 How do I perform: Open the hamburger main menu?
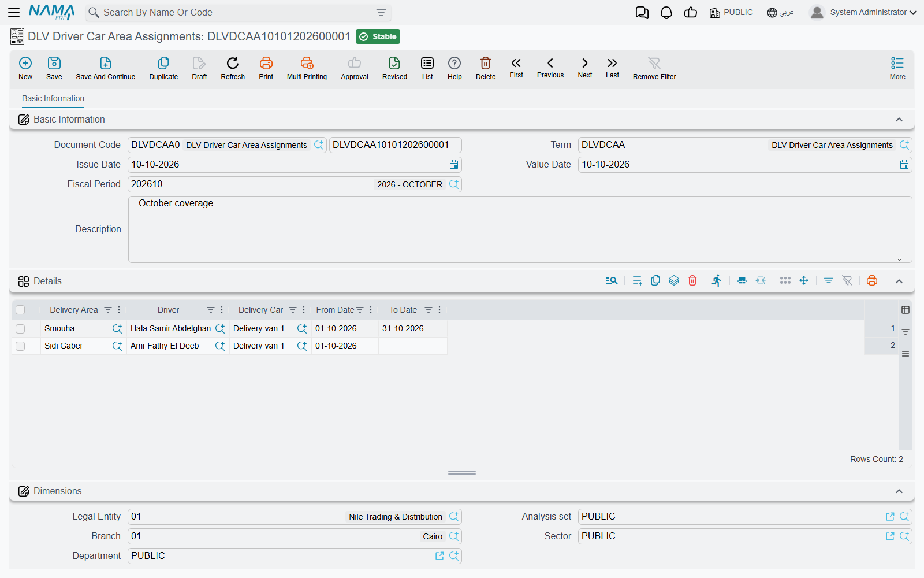14,13
